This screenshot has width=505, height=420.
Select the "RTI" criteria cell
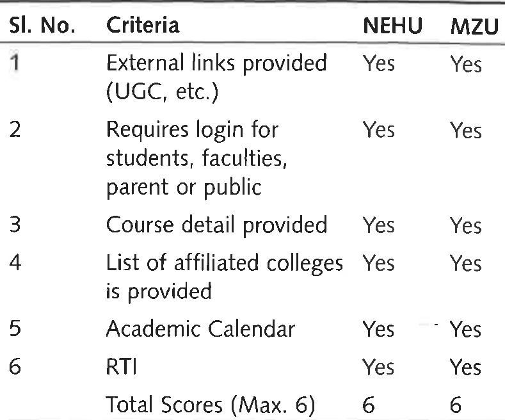point(122,367)
